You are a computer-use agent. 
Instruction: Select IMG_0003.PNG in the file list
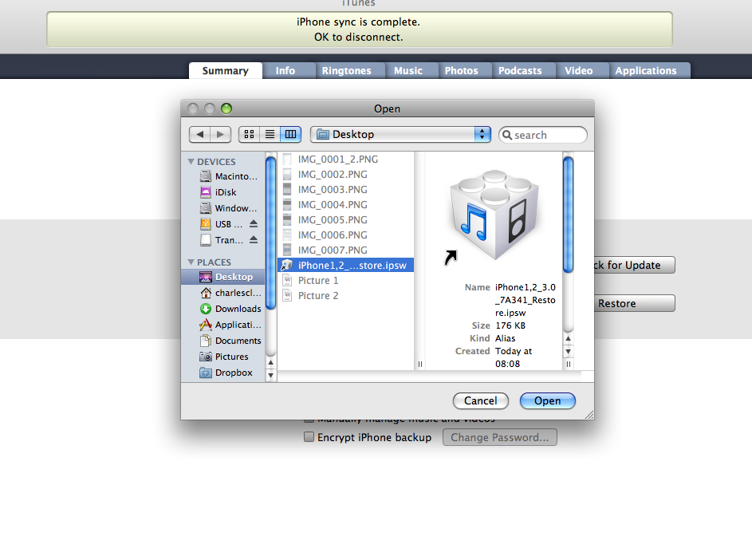tap(345, 190)
